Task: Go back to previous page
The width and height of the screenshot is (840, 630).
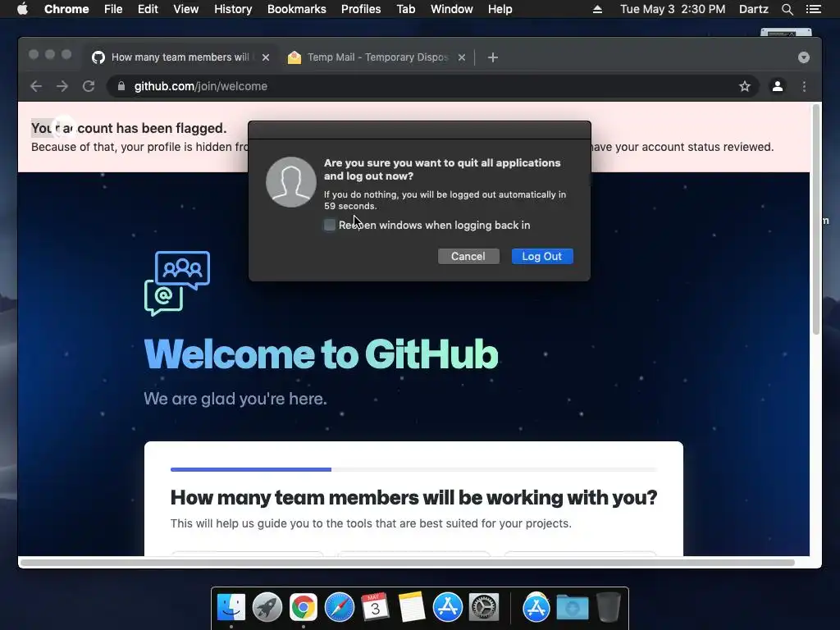Action: pyautogui.click(x=36, y=86)
